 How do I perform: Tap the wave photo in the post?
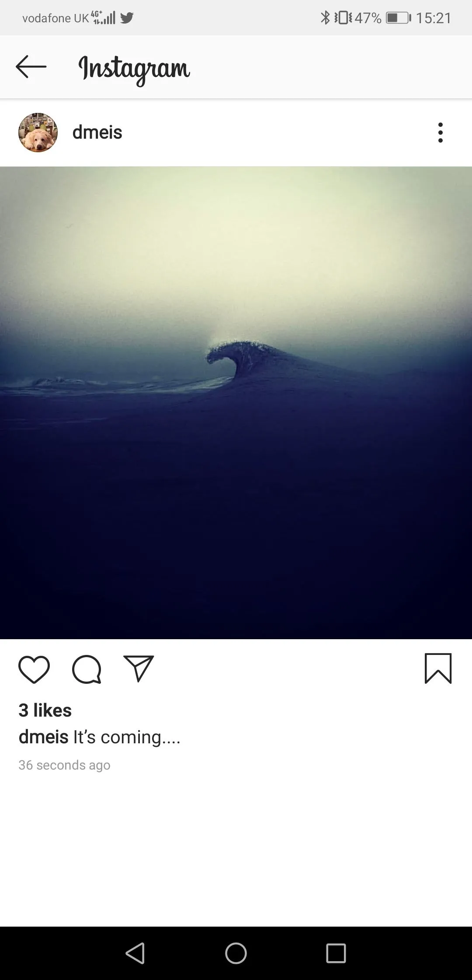[x=236, y=402]
